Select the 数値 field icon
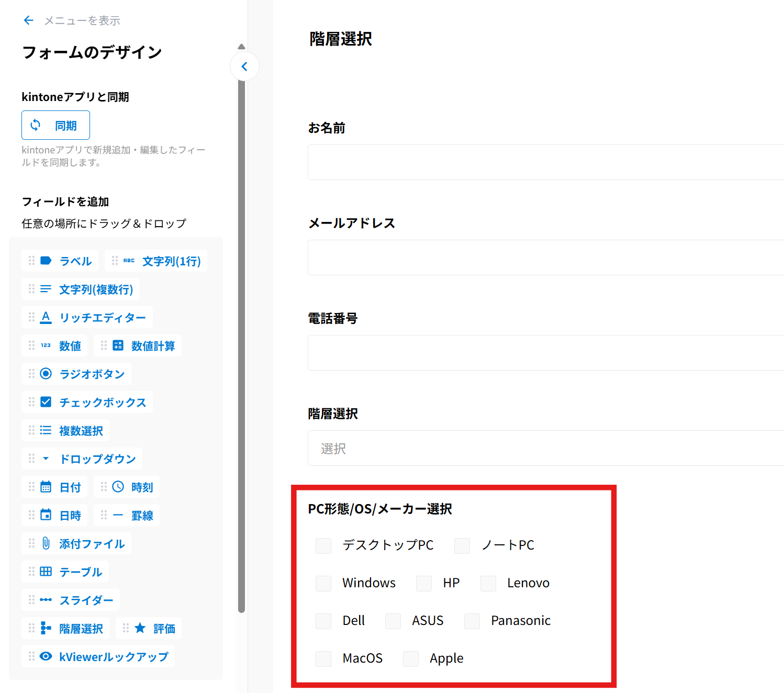Screen dimensions: 784x693 click(x=46, y=345)
